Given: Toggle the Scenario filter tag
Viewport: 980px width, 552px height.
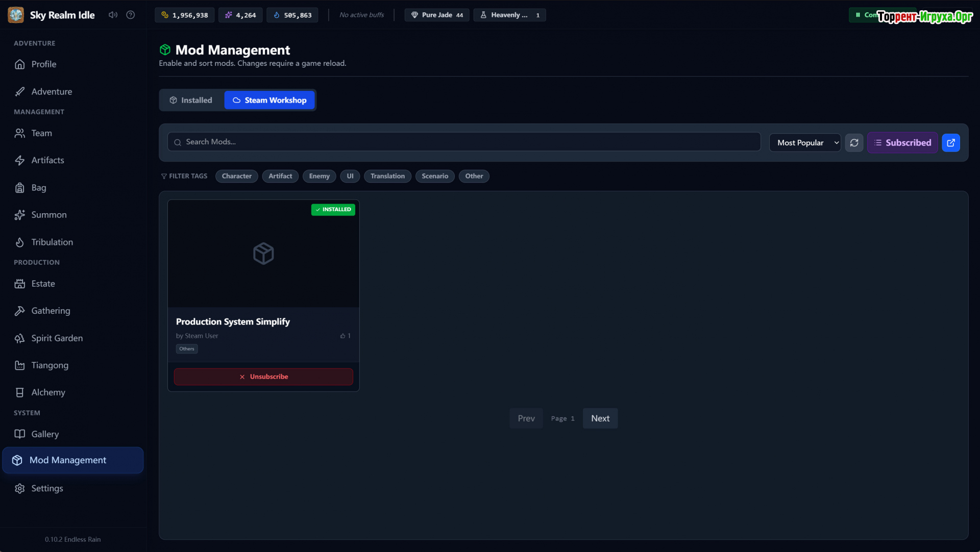Looking at the screenshot, I should 434,176.
